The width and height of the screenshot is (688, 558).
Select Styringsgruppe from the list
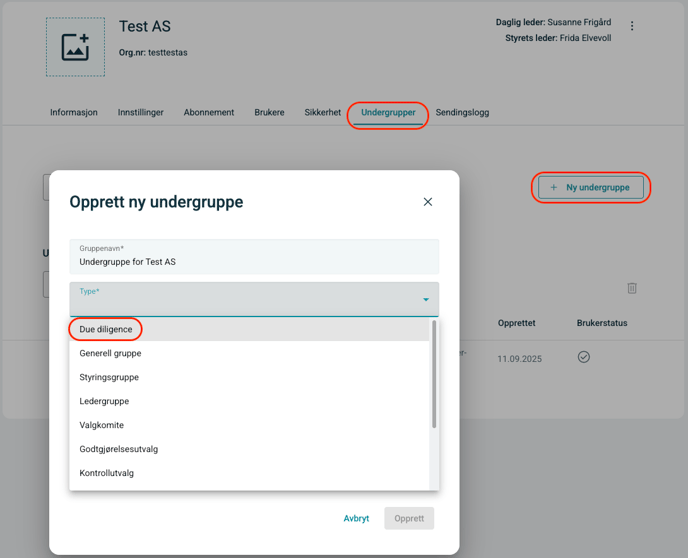109,377
